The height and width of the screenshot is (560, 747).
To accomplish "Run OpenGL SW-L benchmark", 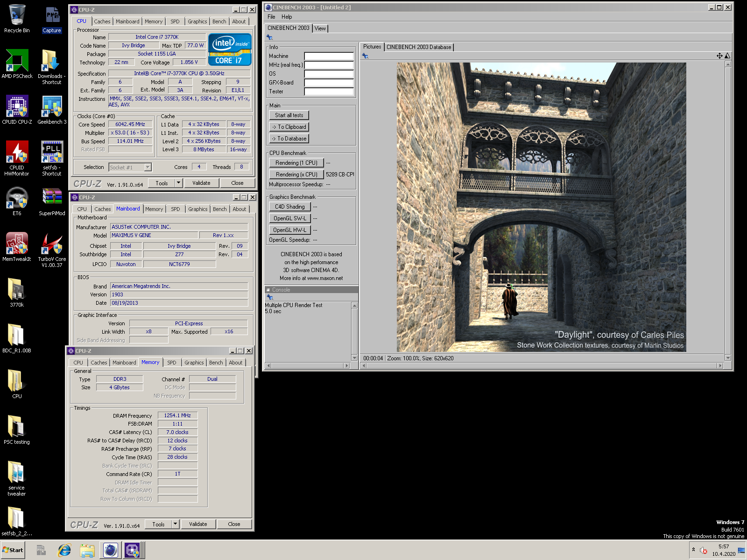I will coord(289,218).
